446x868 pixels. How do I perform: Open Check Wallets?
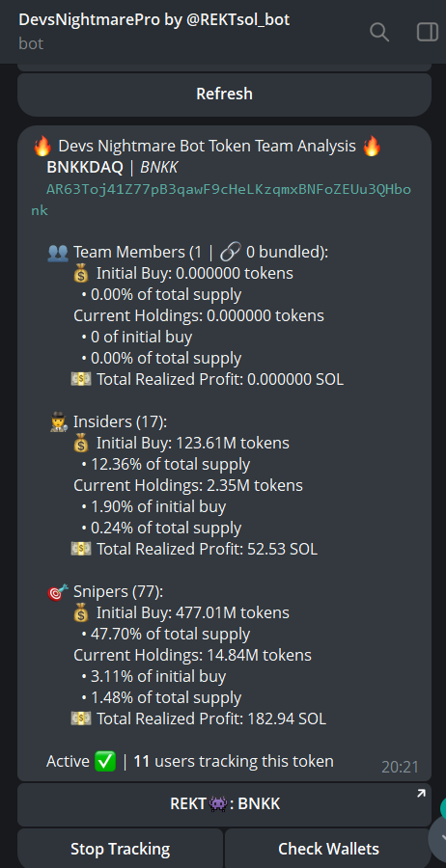[x=328, y=849]
